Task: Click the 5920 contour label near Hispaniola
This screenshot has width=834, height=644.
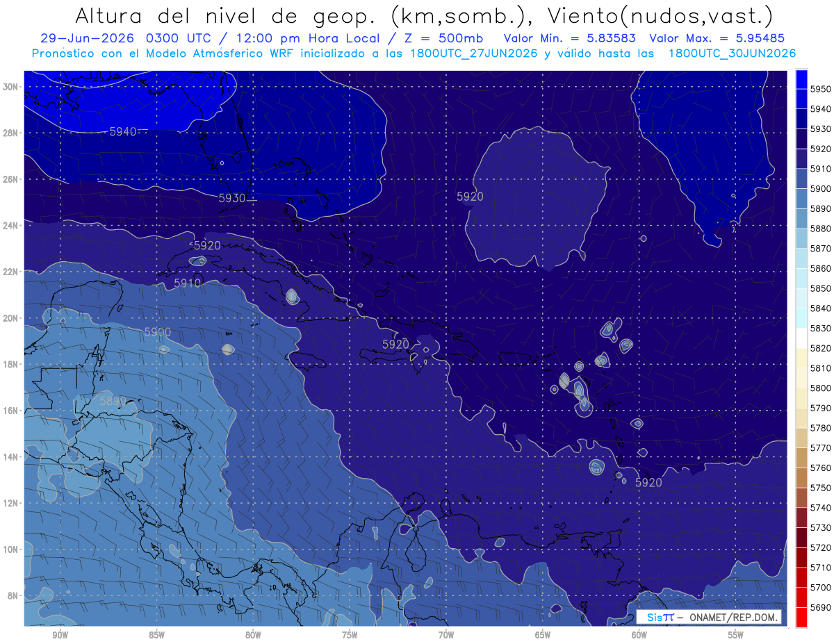Action: [x=395, y=344]
